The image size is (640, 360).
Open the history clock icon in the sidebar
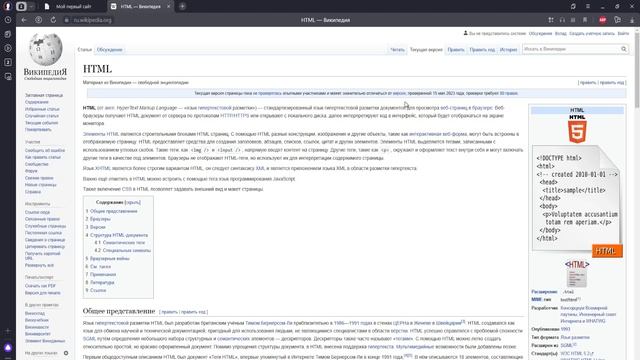(x=8, y=20)
